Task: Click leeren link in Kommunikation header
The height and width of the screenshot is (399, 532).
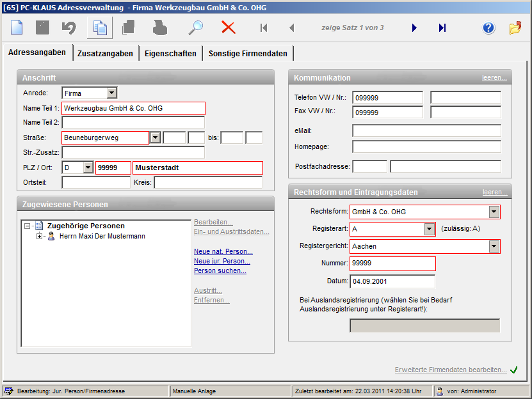Action: tap(494, 78)
